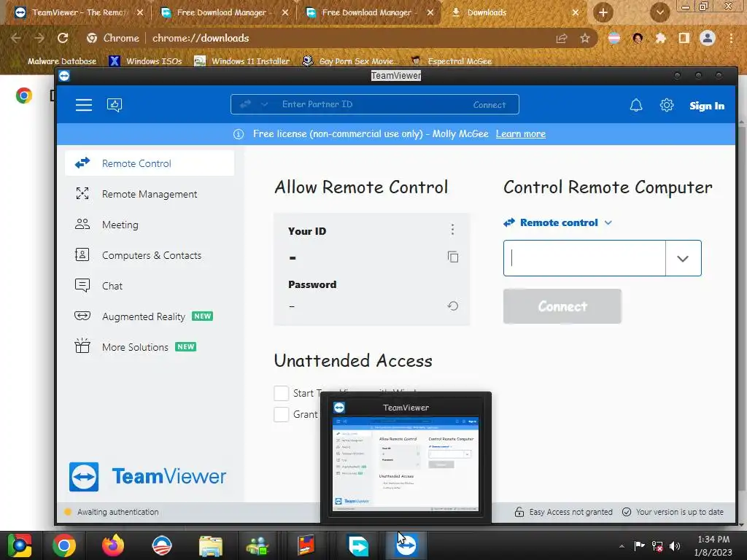Screen dimensions: 747x560
Task: Open Malware Database bookmark
Action: [x=62, y=61]
